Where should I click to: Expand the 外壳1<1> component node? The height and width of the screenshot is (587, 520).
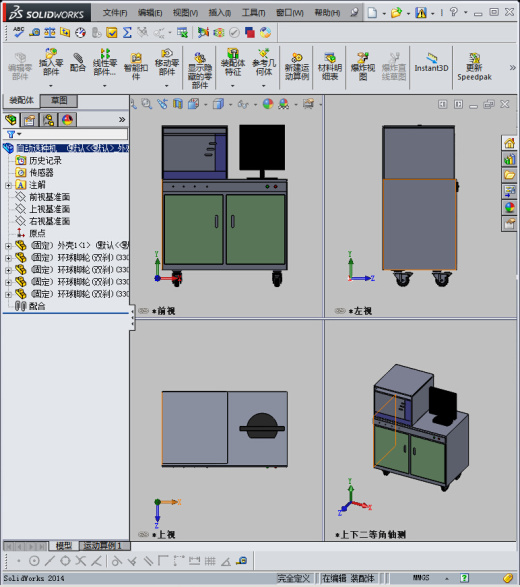pyautogui.click(x=8, y=246)
